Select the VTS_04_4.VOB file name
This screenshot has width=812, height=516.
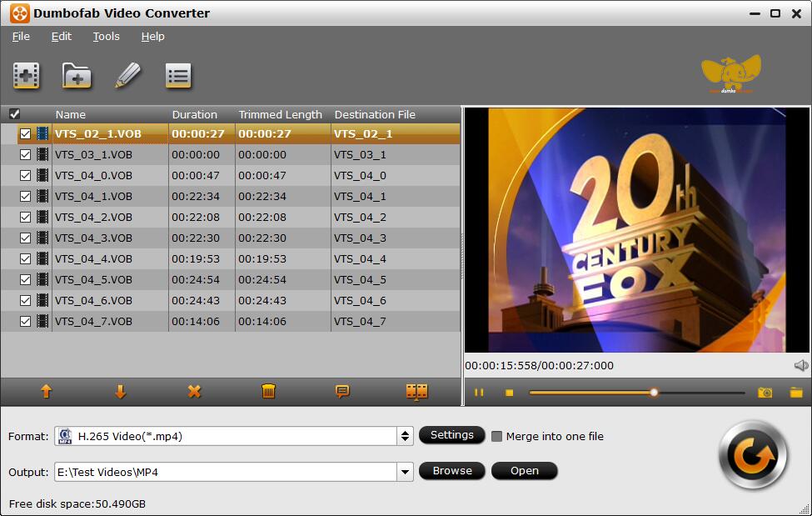pyautogui.click(x=93, y=258)
